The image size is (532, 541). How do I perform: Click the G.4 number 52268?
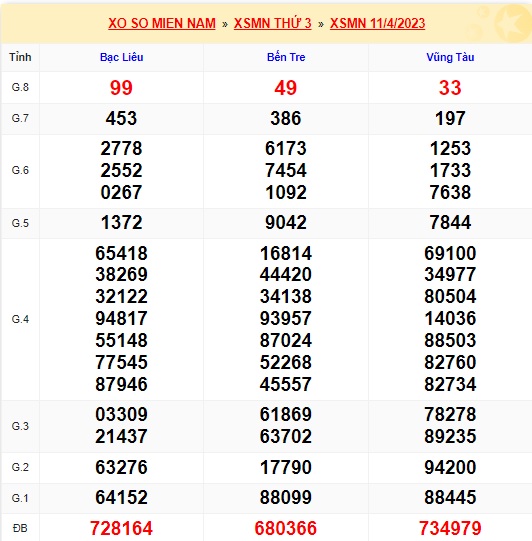click(286, 362)
